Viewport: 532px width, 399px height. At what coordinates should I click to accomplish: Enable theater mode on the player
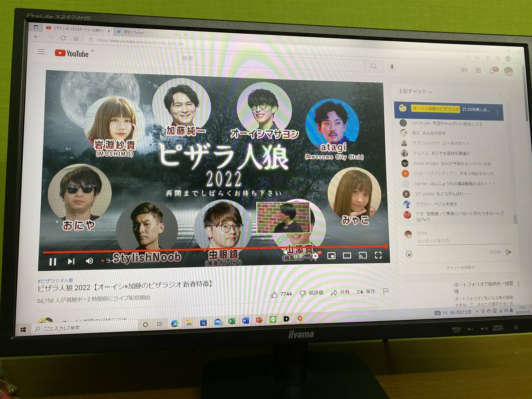[x=347, y=255]
